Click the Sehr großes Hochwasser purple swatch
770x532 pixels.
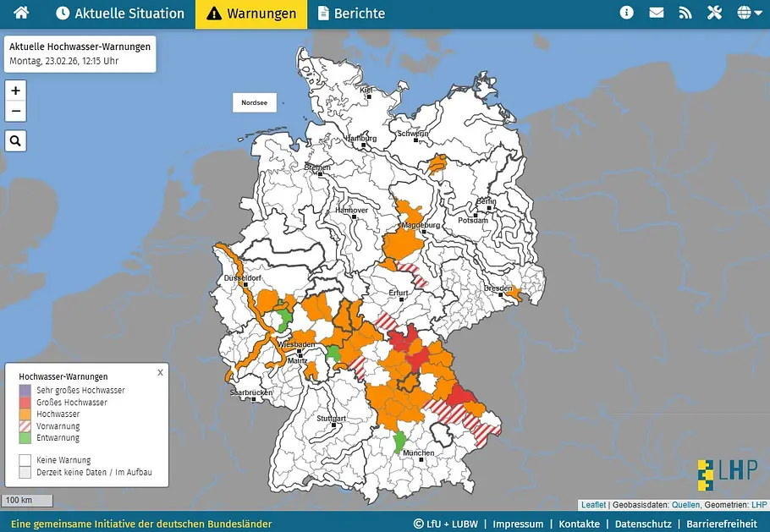tap(25, 390)
